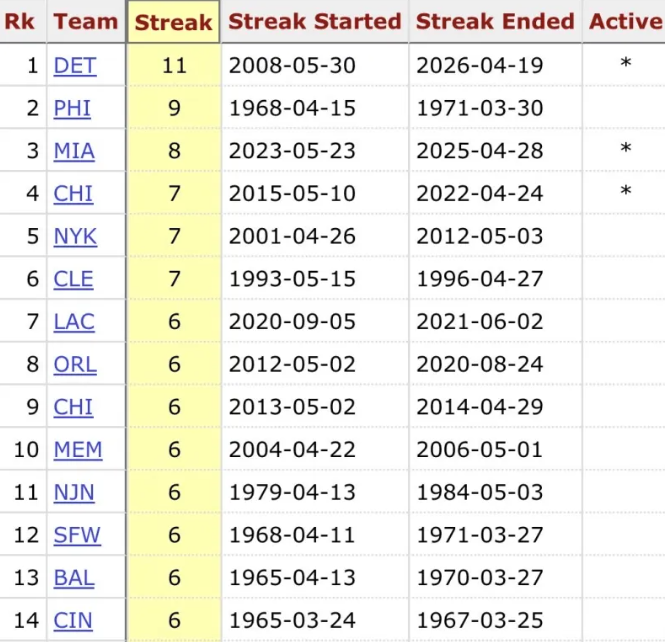Image resolution: width=665 pixels, height=642 pixels.
Task: Open the ORL team link
Action: point(75,364)
